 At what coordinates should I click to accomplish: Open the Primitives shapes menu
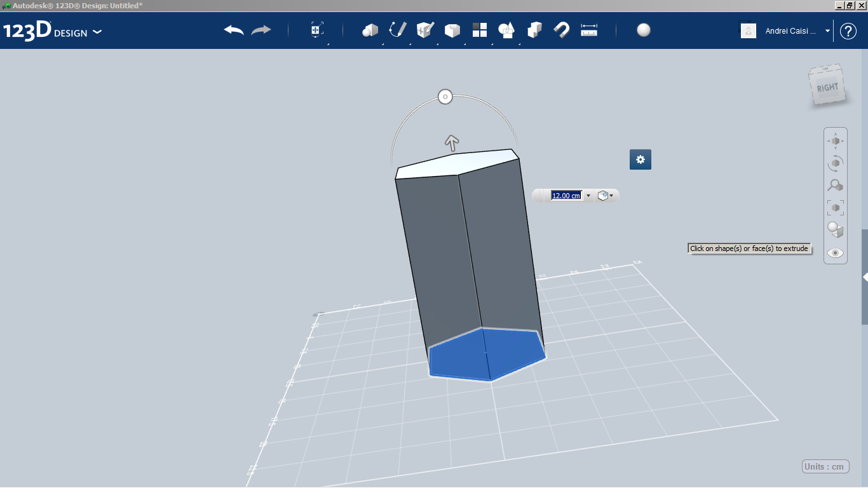click(370, 30)
